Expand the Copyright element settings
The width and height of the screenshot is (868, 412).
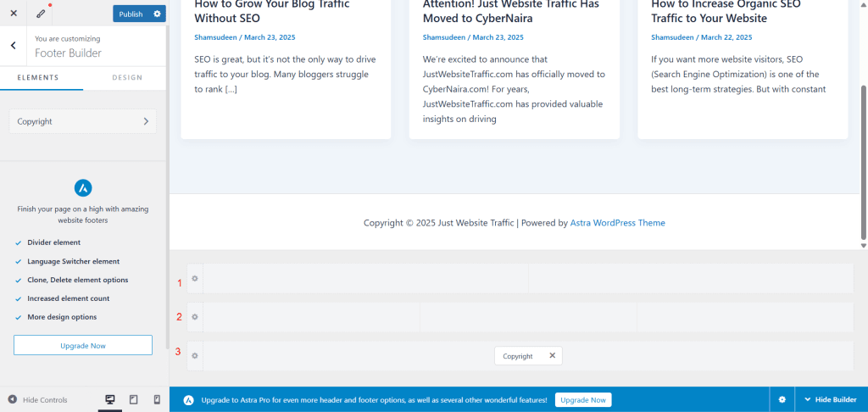pos(83,121)
